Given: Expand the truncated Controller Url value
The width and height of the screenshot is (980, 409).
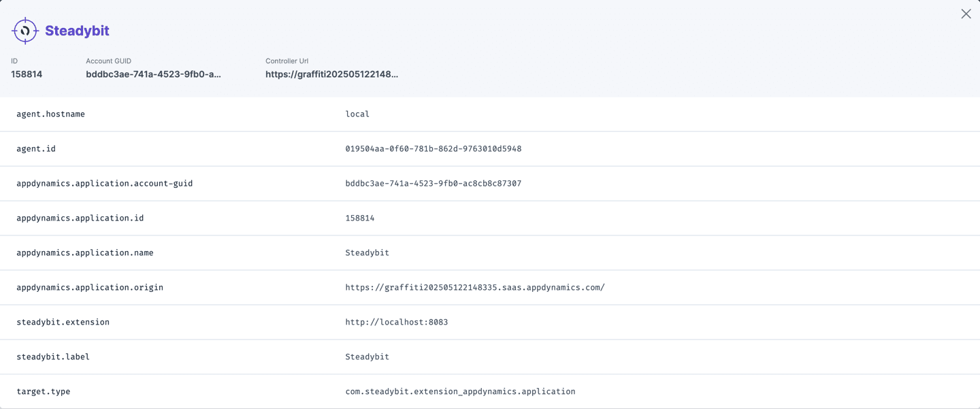Looking at the screenshot, I should click(x=331, y=74).
